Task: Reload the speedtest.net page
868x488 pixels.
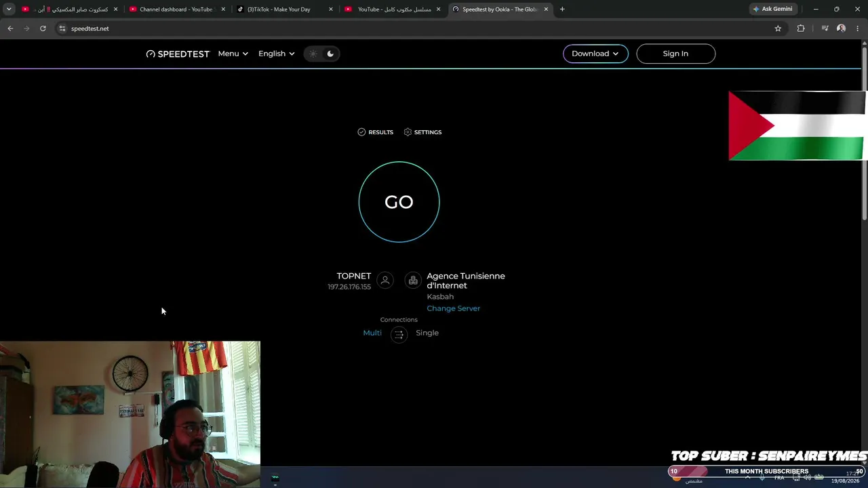Action: pos(43,28)
